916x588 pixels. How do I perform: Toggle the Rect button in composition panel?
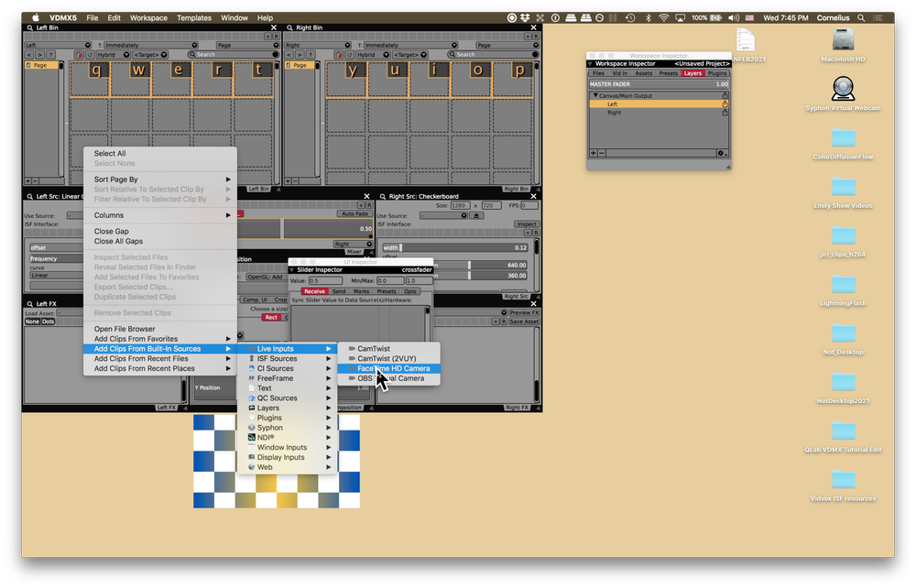(x=271, y=317)
